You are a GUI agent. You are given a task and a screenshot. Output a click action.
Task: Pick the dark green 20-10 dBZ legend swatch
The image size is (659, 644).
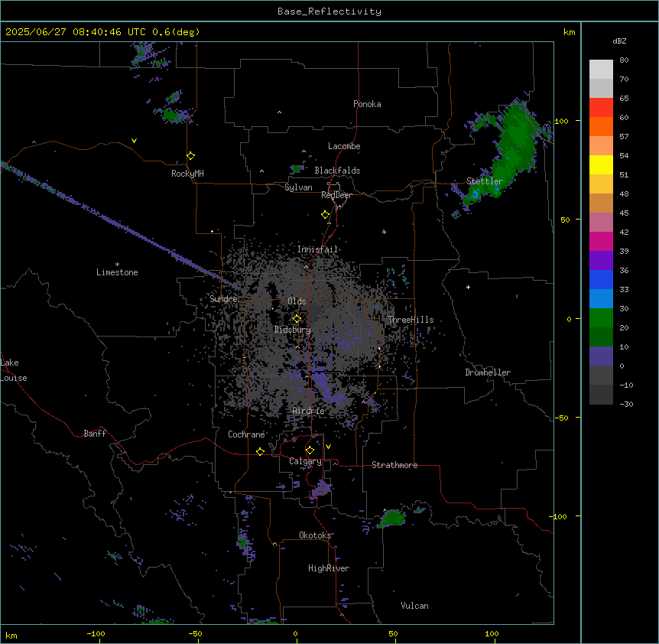coord(601,337)
